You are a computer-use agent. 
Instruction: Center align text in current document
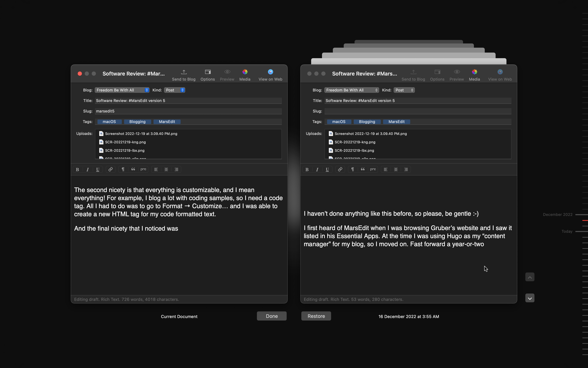166,169
